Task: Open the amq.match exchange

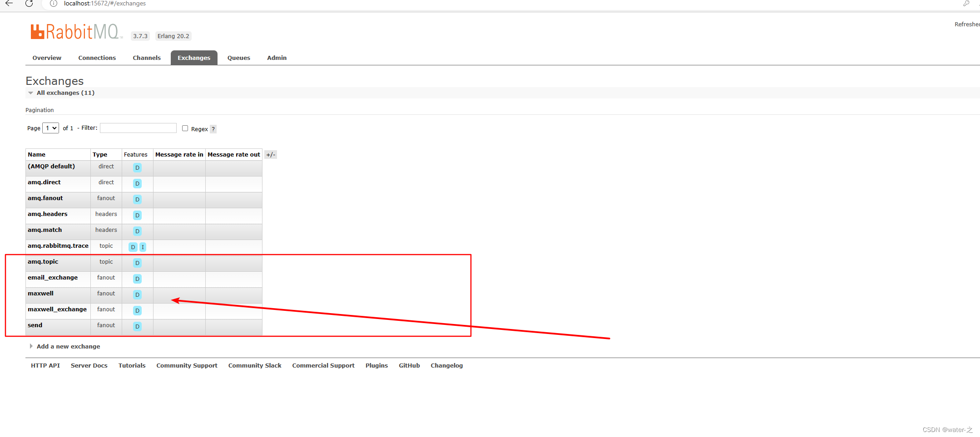Action: click(45, 230)
